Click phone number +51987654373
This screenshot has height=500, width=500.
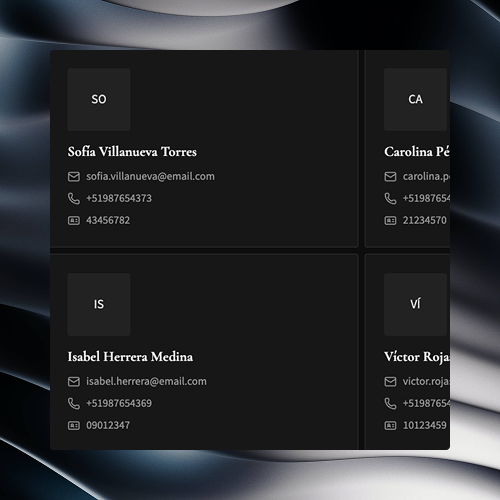click(x=119, y=198)
